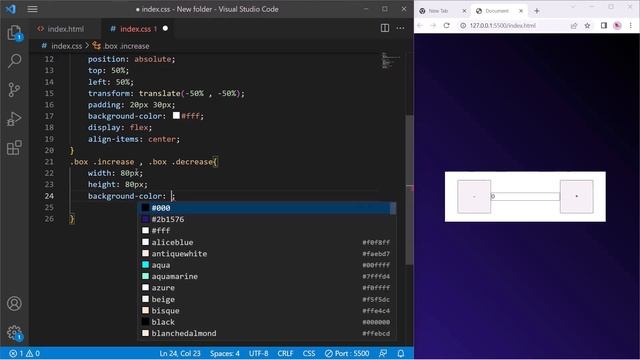Open the Extensions view
Image resolution: width=640 pixels, height=360 pixels.
[x=14, y=148]
